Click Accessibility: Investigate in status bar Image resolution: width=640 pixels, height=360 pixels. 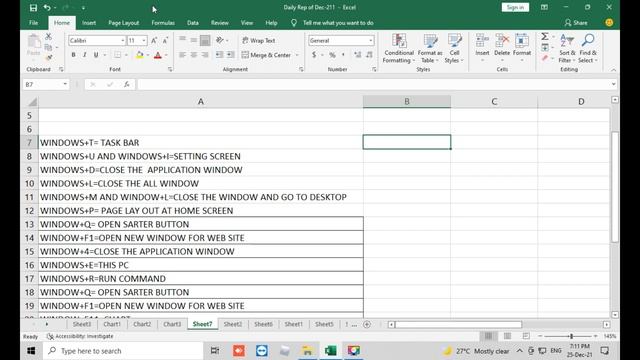[80, 336]
